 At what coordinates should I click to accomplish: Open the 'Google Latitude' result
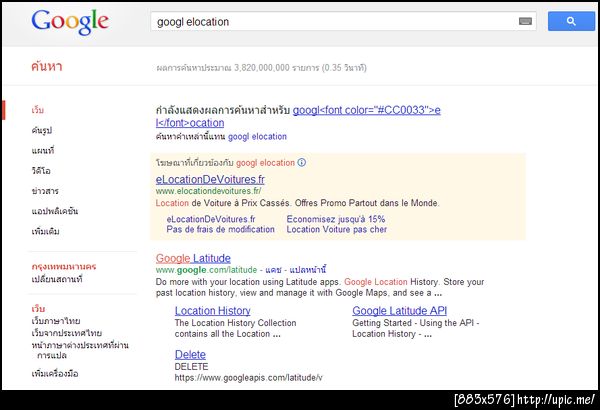pyautogui.click(x=193, y=258)
